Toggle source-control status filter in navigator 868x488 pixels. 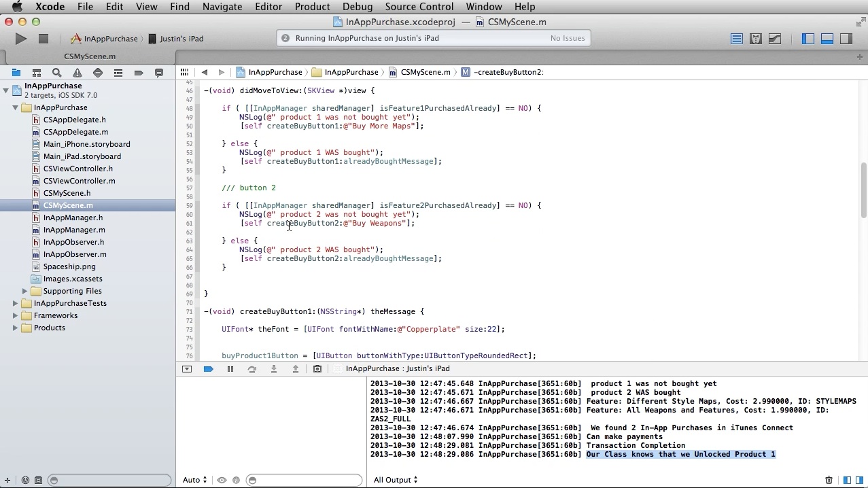[39, 480]
